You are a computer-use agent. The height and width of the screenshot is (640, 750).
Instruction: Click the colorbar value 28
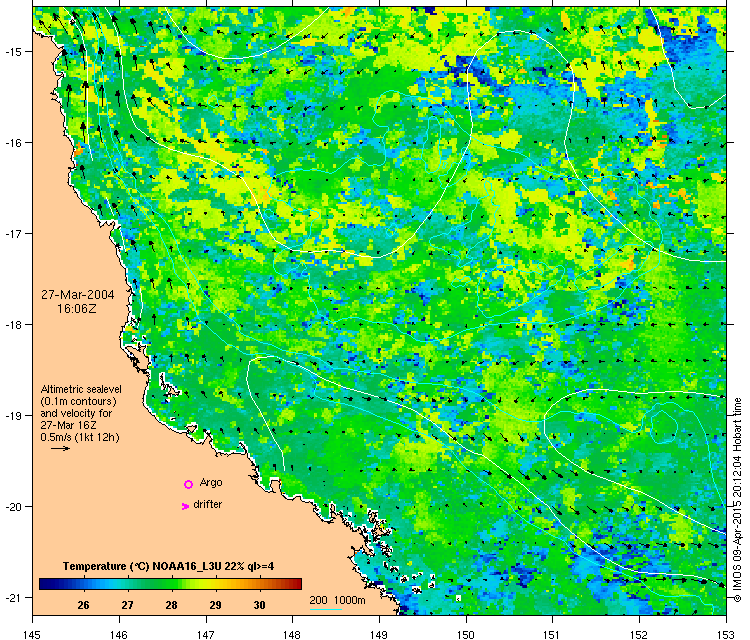pyautogui.click(x=171, y=605)
